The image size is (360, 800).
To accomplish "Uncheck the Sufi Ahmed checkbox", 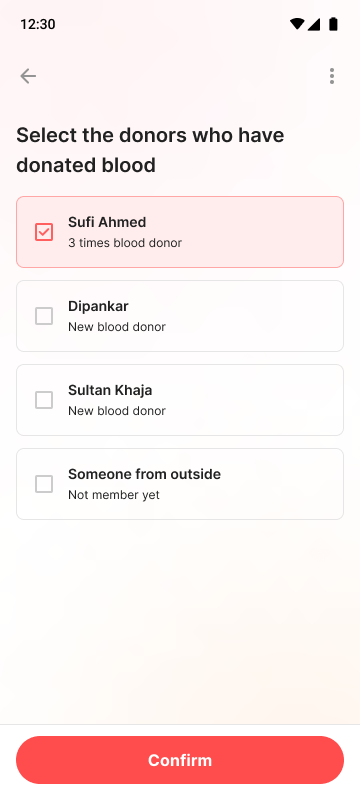I will click(44, 232).
